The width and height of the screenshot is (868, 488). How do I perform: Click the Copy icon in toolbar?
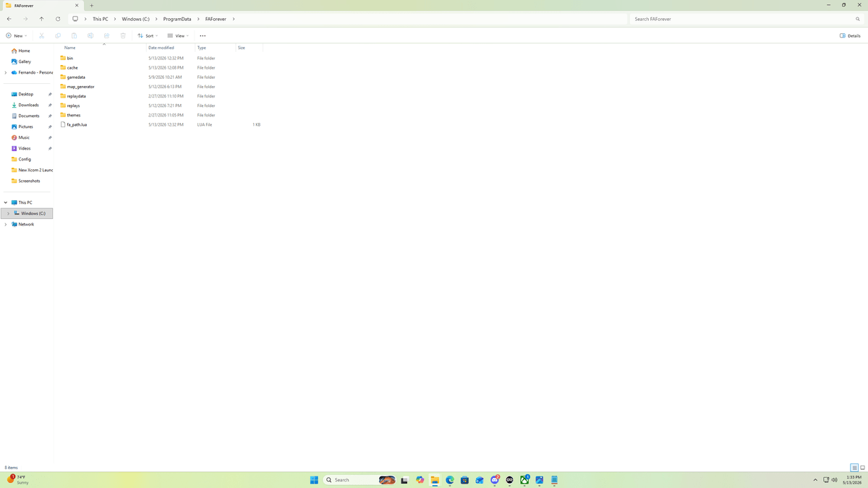(58, 35)
